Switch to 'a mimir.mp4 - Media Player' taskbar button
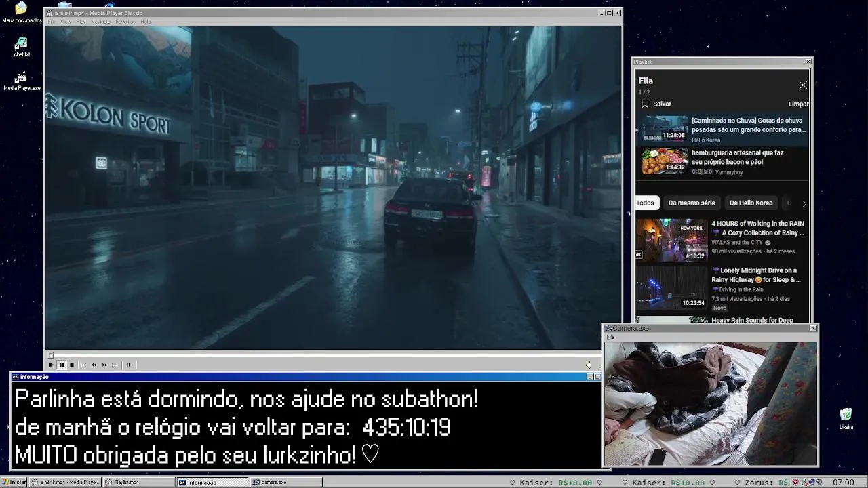 click(66, 482)
